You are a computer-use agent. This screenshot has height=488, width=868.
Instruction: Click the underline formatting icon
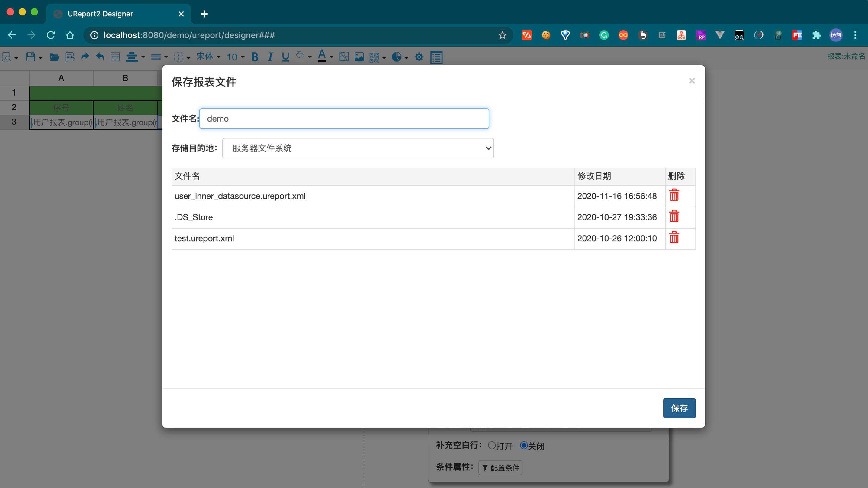tap(285, 57)
